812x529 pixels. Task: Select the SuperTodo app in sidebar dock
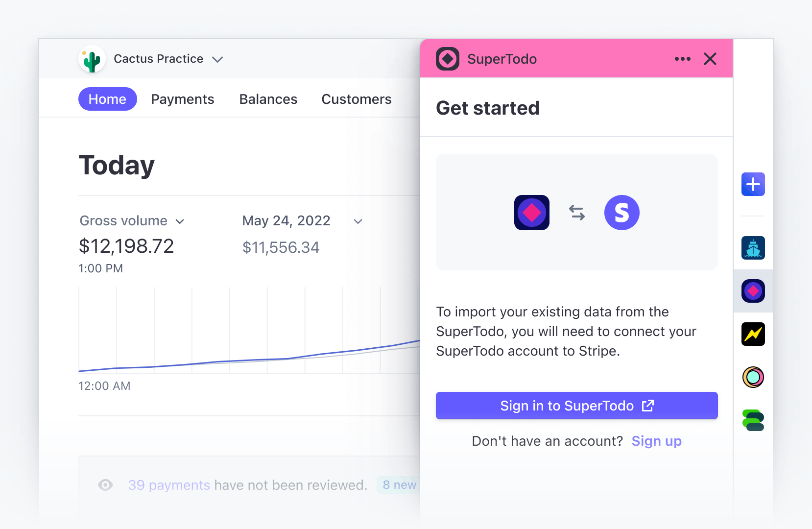(x=753, y=291)
